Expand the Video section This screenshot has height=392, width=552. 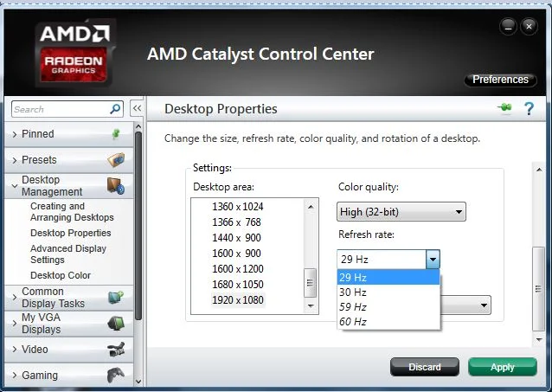[15, 349]
